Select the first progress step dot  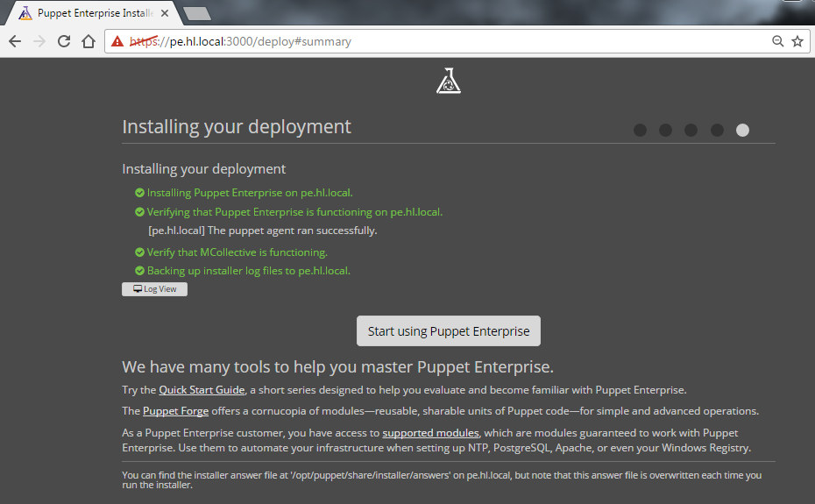640,130
